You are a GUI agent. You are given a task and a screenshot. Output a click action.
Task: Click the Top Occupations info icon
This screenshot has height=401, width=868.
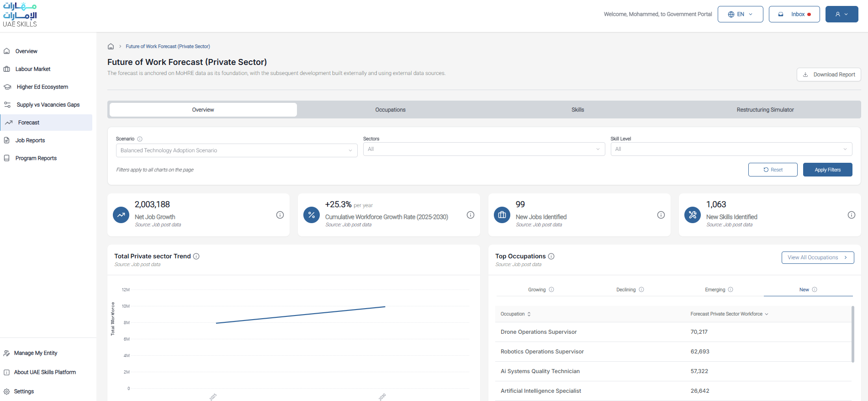click(x=551, y=257)
